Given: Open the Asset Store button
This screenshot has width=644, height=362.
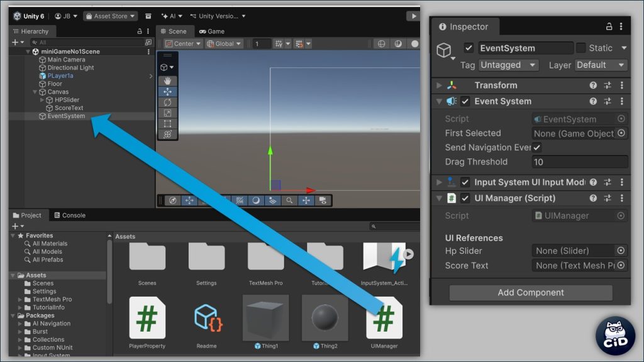Looking at the screenshot, I should [x=110, y=16].
